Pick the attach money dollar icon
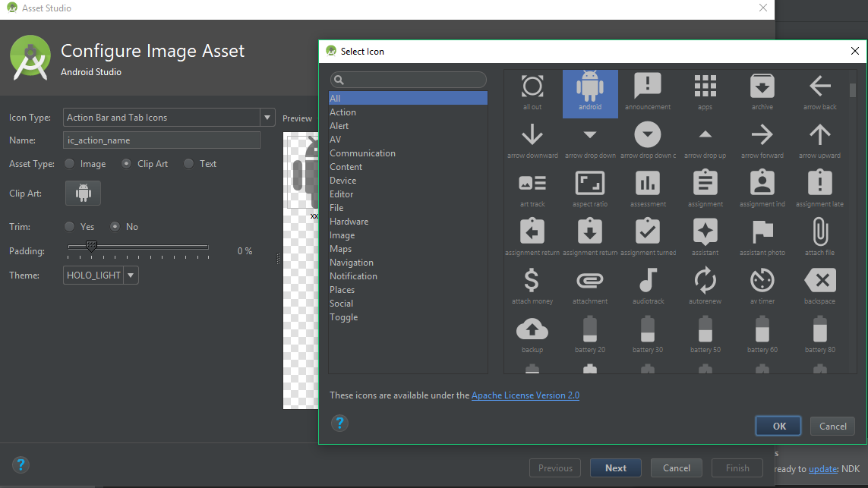868x488 pixels. click(532, 287)
